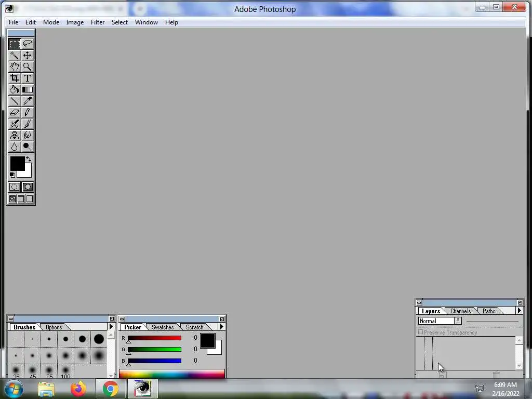Switch to the brush Options tab
532x399 pixels.
54,327
